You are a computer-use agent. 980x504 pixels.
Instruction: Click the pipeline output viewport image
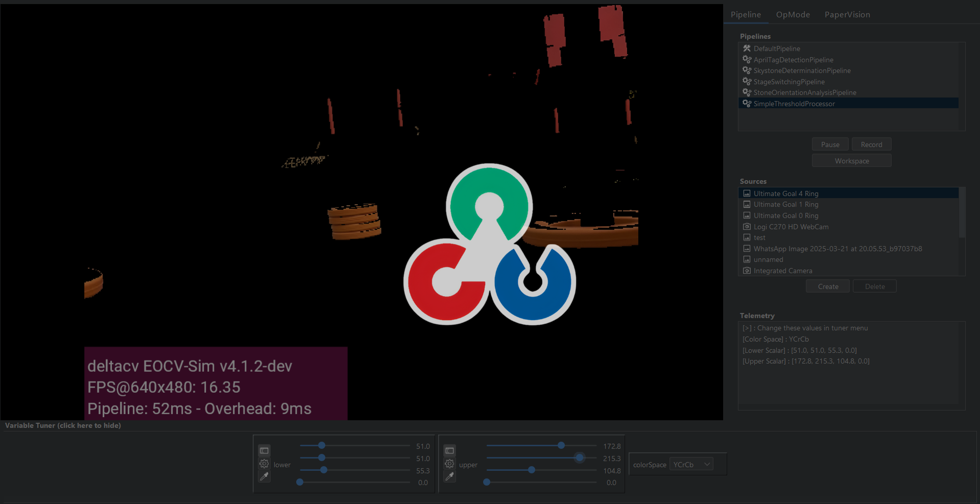click(361, 212)
